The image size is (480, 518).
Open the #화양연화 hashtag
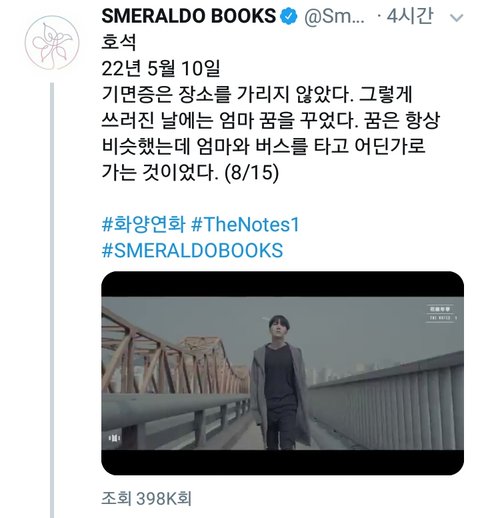pos(143,224)
